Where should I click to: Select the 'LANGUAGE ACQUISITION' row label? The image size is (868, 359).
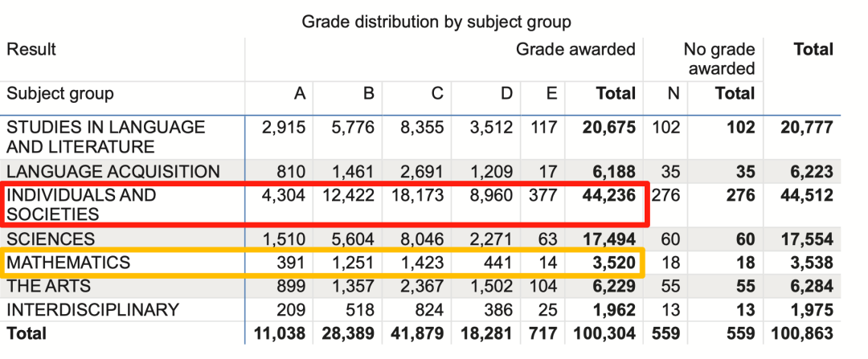113,172
